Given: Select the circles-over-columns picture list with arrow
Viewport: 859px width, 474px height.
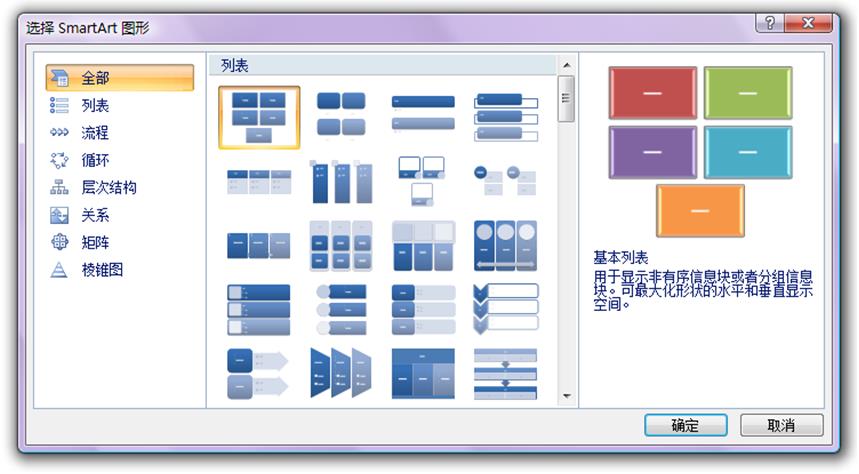Looking at the screenshot, I should tap(505, 245).
